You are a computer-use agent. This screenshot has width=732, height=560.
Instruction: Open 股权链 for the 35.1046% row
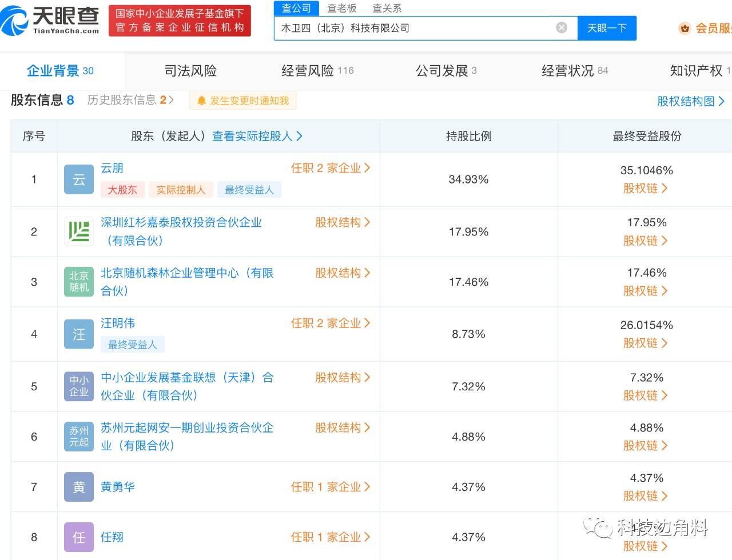click(646, 189)
